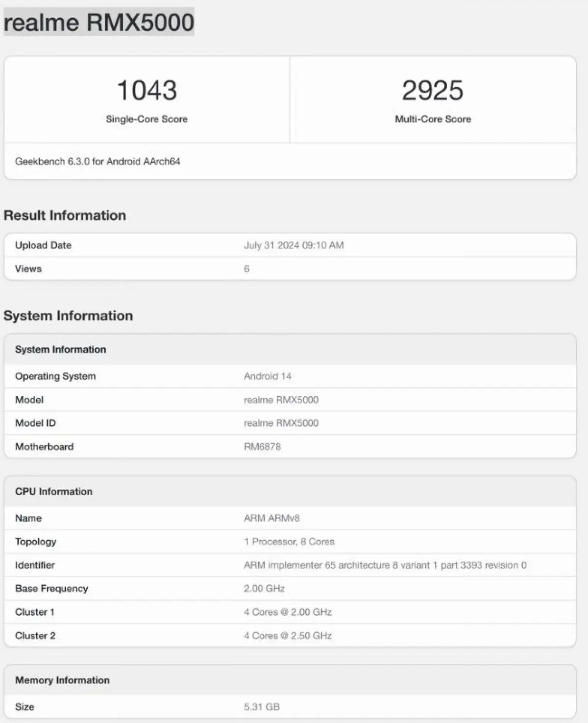This screenshot has height=723, width=588.
Task: Click Cluster 2 value 4 Cores @ 2.50 GHz
Action: (x=288, y=636)
